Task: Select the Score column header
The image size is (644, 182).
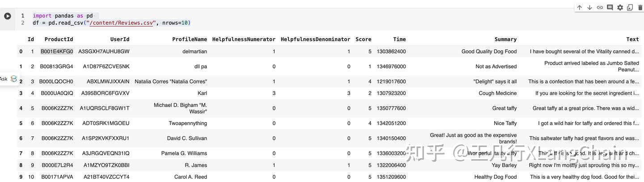Action: 363,39
